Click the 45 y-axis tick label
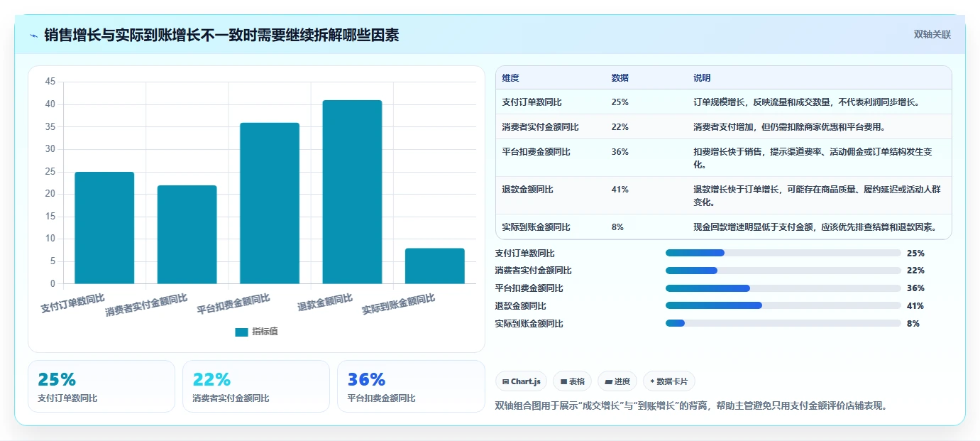This screenshot has height=441, width=980. 50,82
